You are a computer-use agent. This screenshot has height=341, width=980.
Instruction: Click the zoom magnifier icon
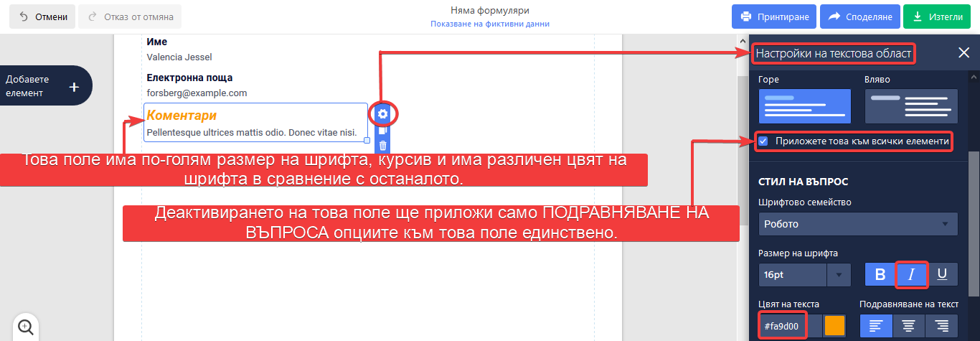[x=26, y=327]
